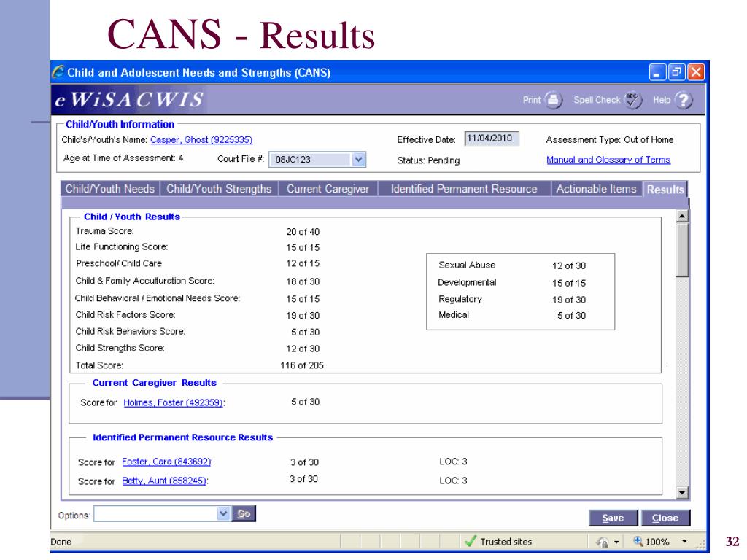
Task: Select the Results tab
Action: tap(665, 189)
